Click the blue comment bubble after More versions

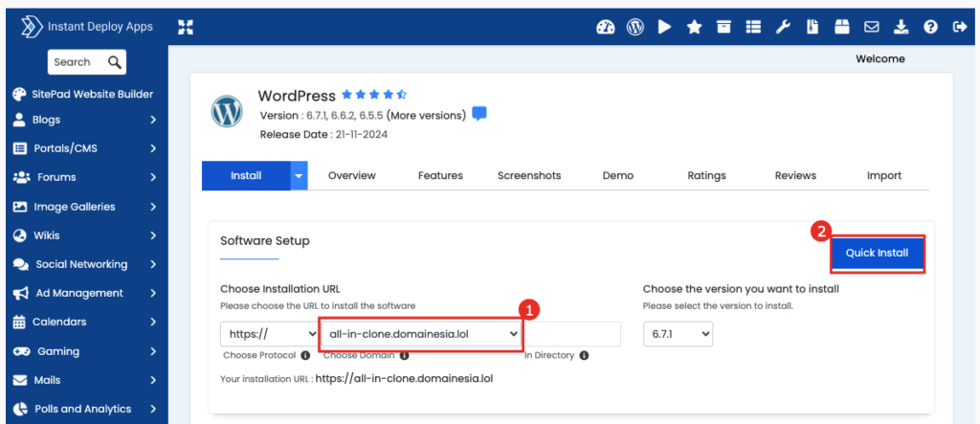pyautogui.click(x=479, y=115)
